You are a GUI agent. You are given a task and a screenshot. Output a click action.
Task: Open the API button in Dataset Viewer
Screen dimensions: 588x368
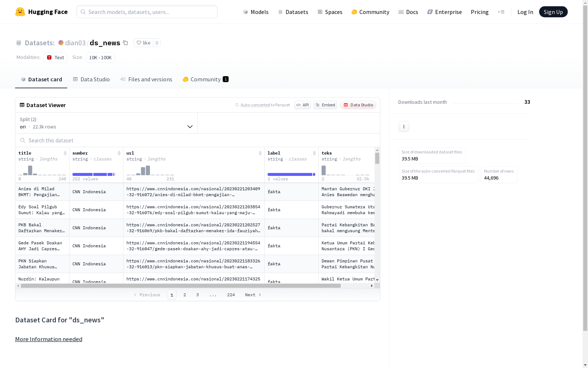(x=302, y=105)
